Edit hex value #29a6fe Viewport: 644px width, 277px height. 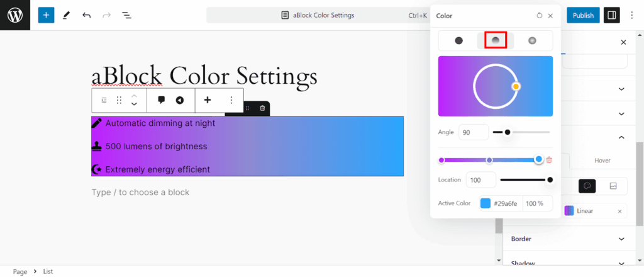507,203
